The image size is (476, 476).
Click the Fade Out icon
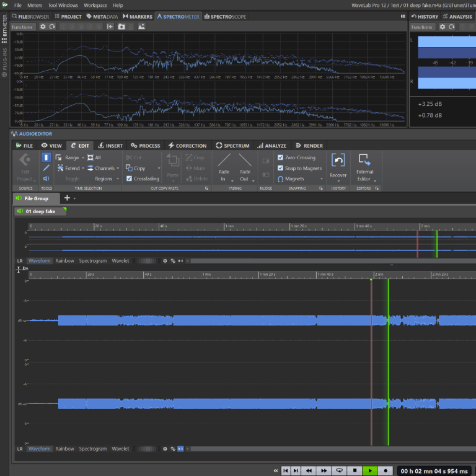[245, 161]
